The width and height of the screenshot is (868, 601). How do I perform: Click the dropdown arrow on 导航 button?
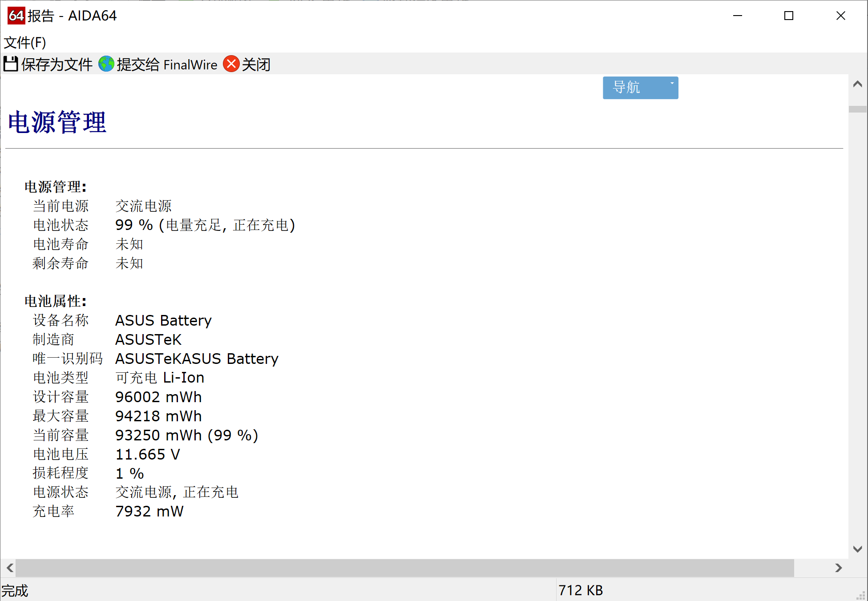672,83
